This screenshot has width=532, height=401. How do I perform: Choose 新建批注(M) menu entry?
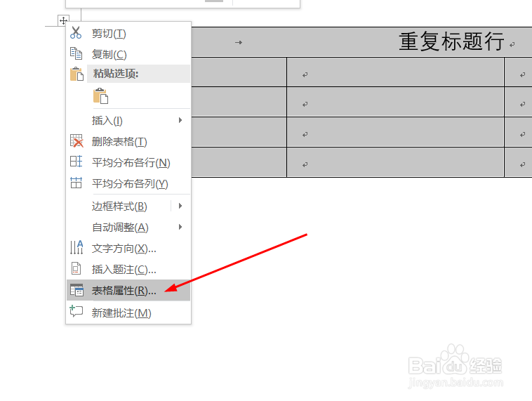click(128, 313)
